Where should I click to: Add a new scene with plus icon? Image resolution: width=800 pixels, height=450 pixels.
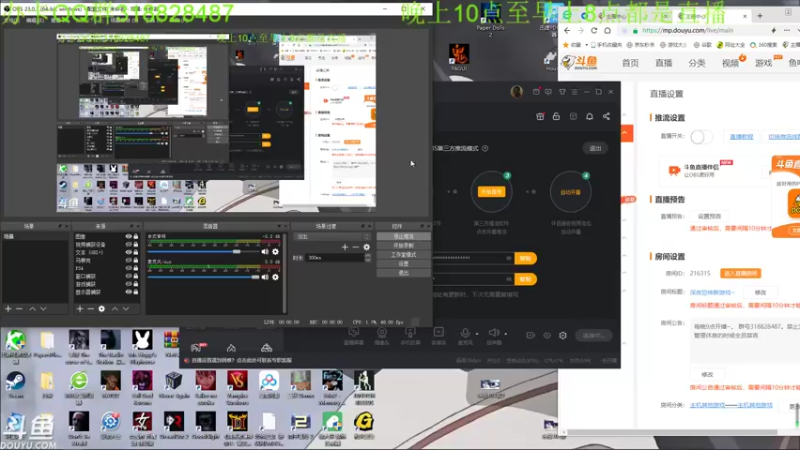coord(8,309)
